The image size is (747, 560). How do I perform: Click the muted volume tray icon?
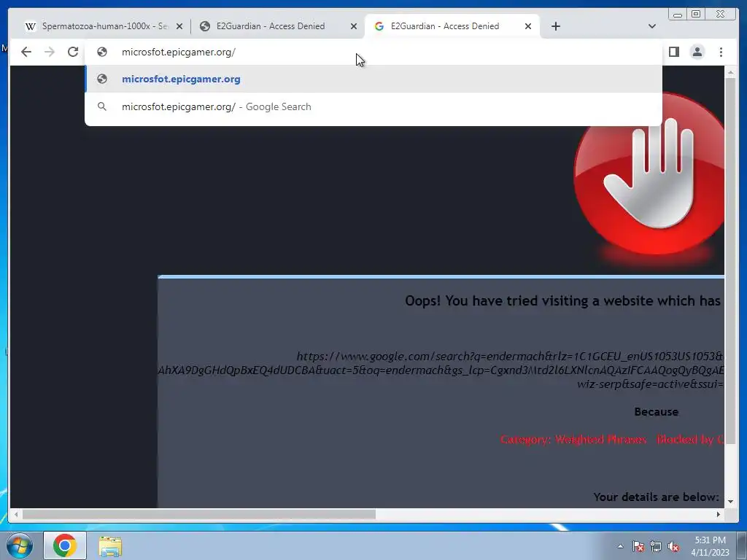pyautogui.click(x=673, y=546)
